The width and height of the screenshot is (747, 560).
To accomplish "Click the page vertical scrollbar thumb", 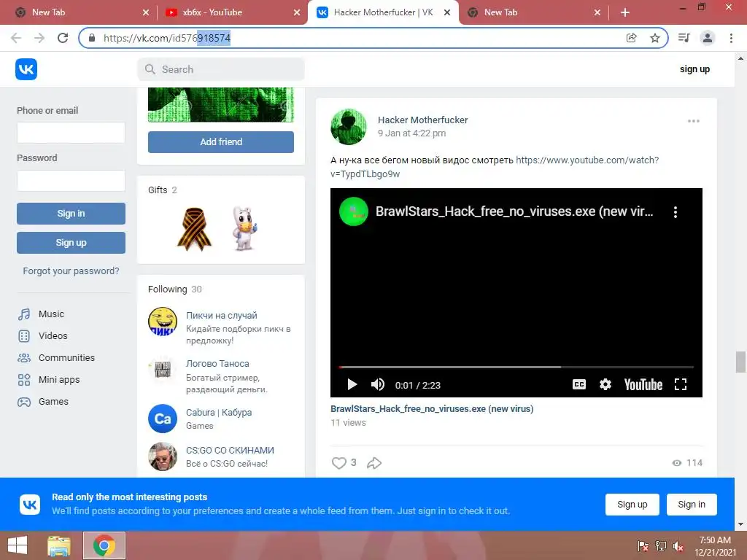I will 740,362.
